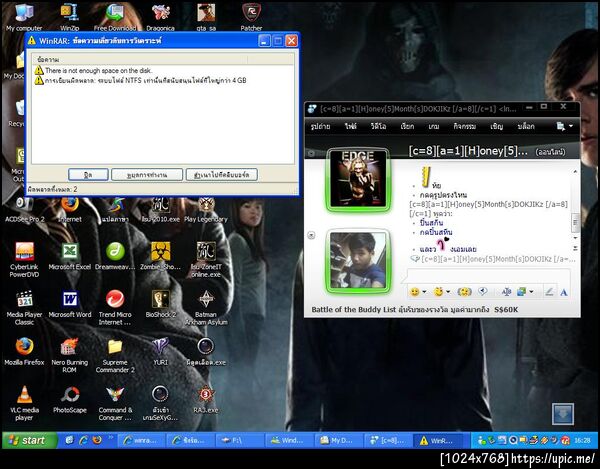Switch to the text 'A' tab in Messenger

tap(564, 293)
